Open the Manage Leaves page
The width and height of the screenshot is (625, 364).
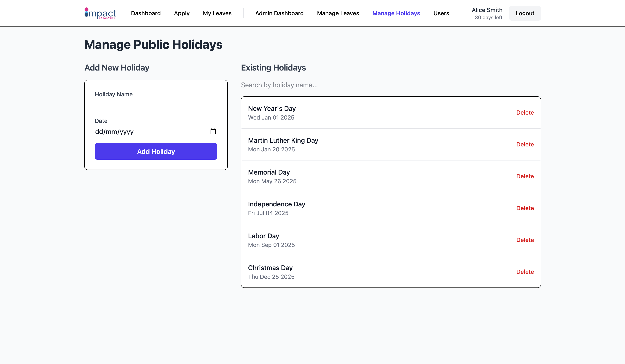coord(338,13)
